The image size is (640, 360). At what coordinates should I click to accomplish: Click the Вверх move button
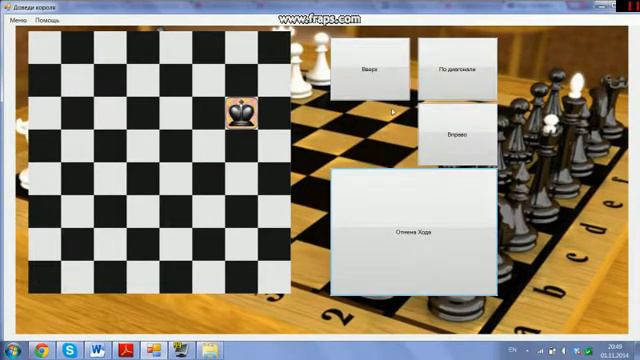click(x=370, y=69)
